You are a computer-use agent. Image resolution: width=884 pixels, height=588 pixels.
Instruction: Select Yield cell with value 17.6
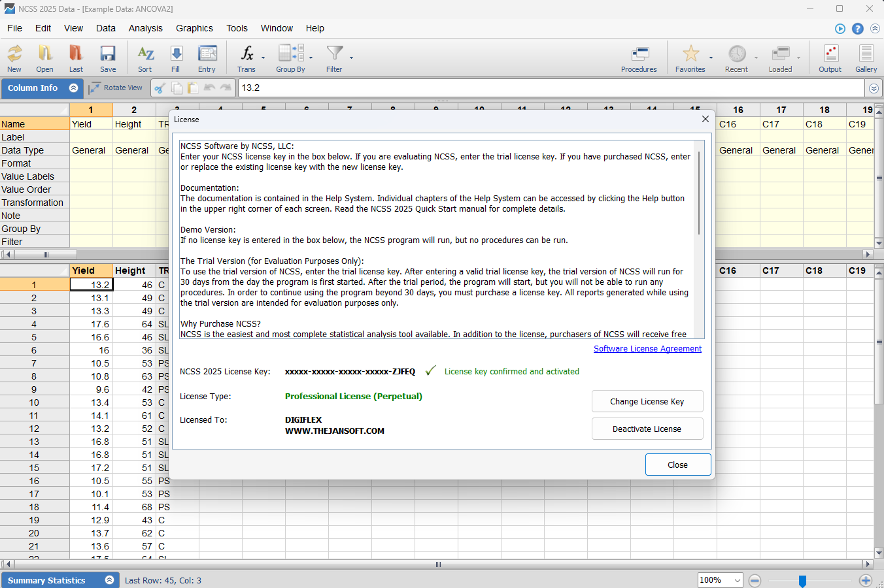[x=91, y=324]
